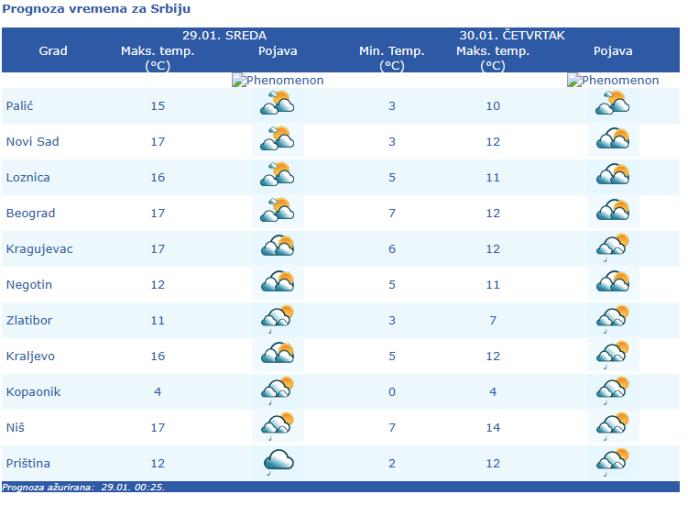Select the city name Novi Sad
Screen dimensions: 688x505
[x=32, y=142]
